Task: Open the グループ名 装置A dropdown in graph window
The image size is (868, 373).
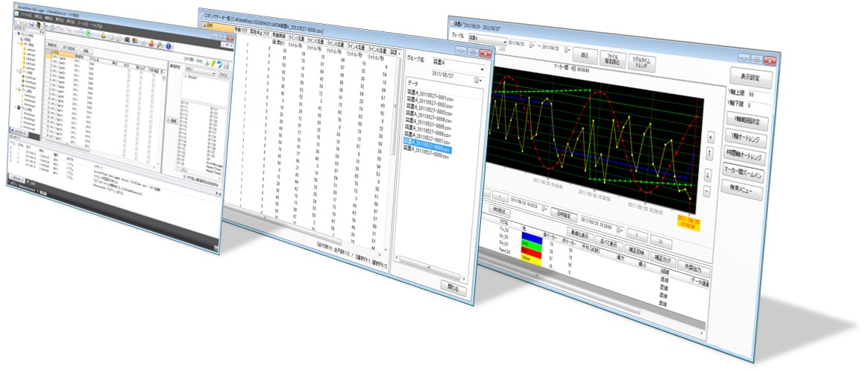Action: [505, 41]
